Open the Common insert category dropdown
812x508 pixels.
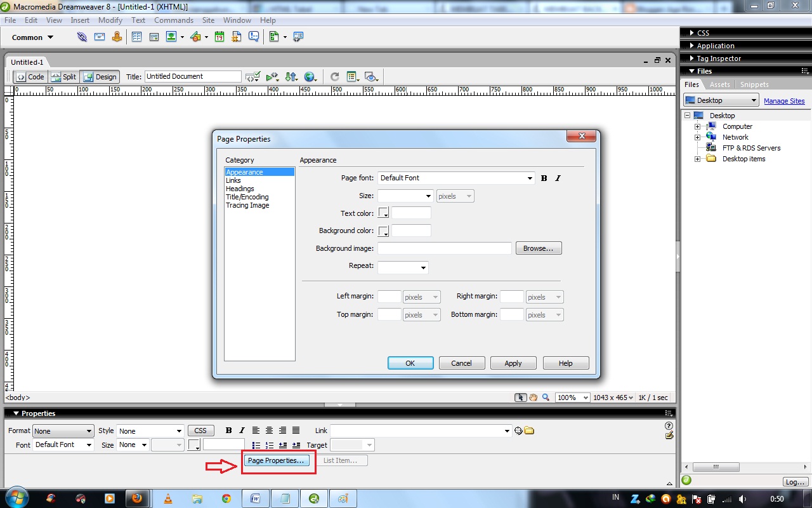coord(33,37)
